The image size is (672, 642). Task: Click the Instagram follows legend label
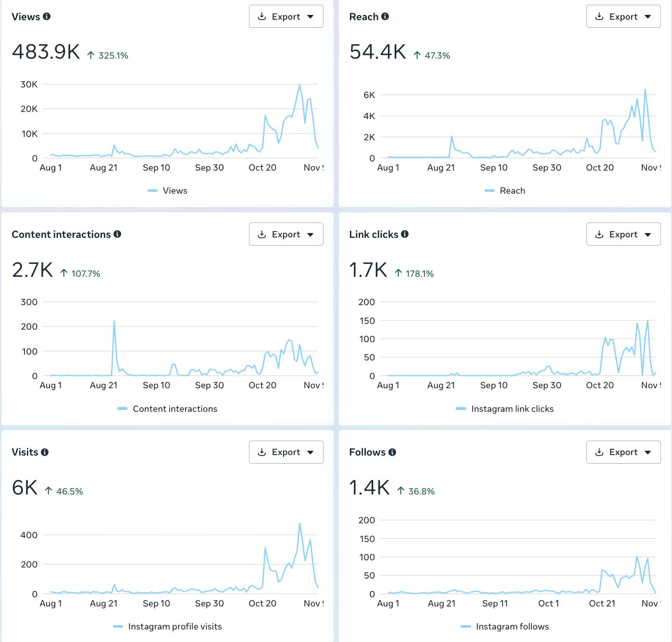tap(512, 627)
